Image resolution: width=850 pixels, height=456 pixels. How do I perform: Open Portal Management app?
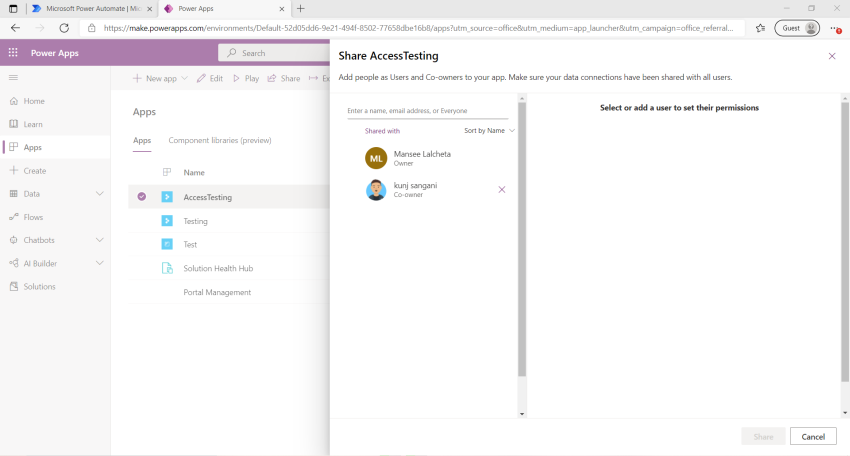coord(217,292)
